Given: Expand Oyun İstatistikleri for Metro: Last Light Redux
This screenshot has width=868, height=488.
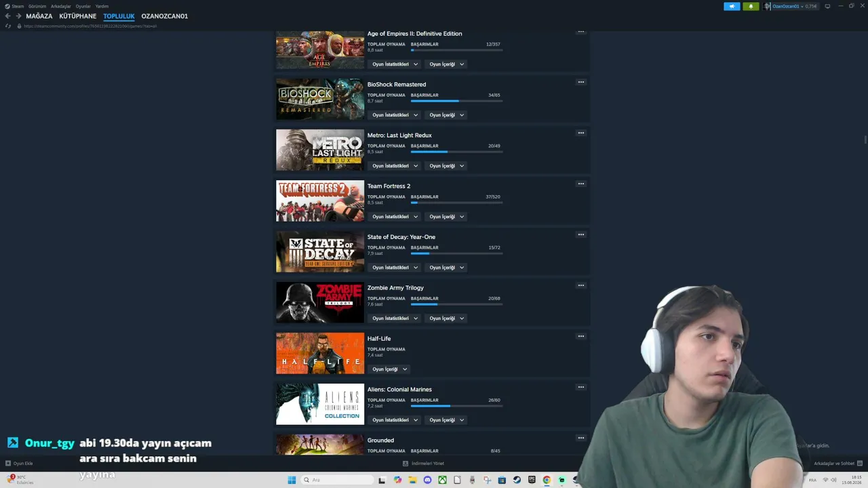Looking at the screenshot, I should pyautogui.click(x=395, y=166).
